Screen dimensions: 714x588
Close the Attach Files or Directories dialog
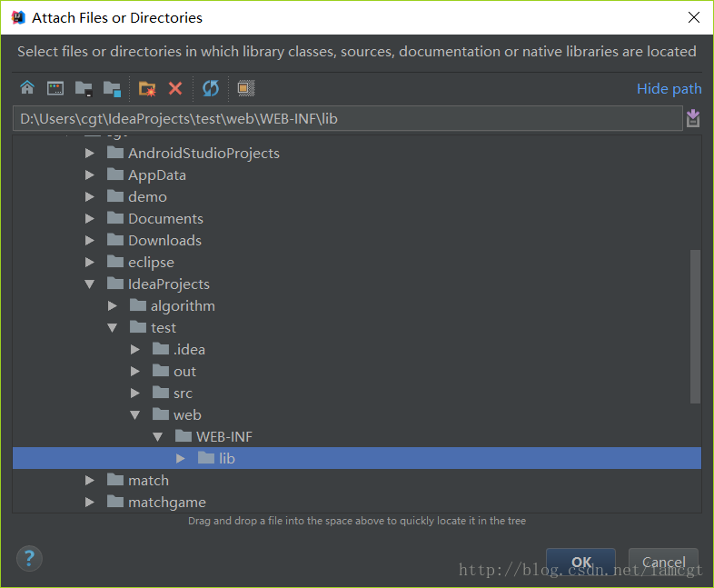click(693, 17)
